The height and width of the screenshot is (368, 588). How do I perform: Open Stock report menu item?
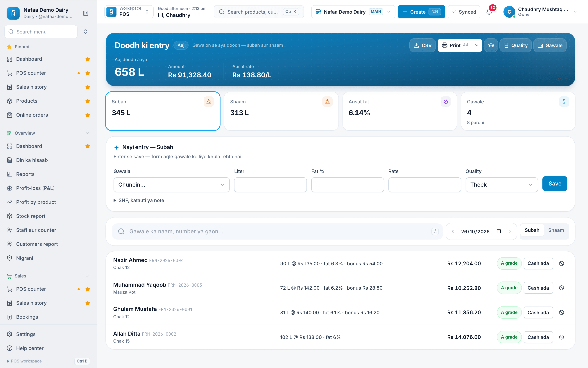(49, 216)
